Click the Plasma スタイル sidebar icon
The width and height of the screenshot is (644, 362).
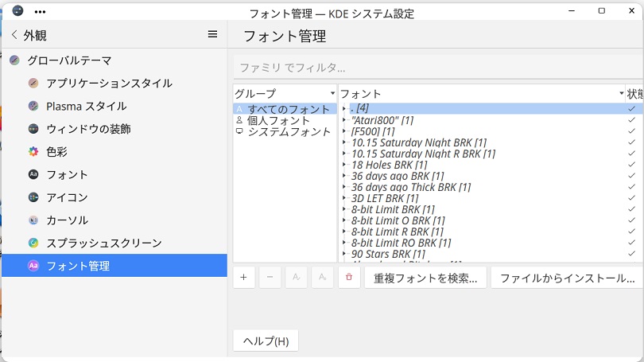coord(33,106)
